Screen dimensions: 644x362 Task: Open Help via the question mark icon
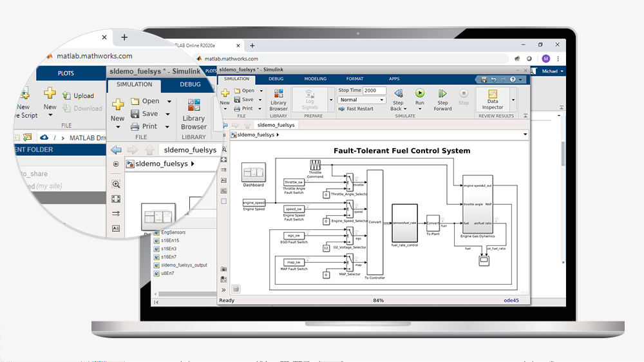click(513, 79)
